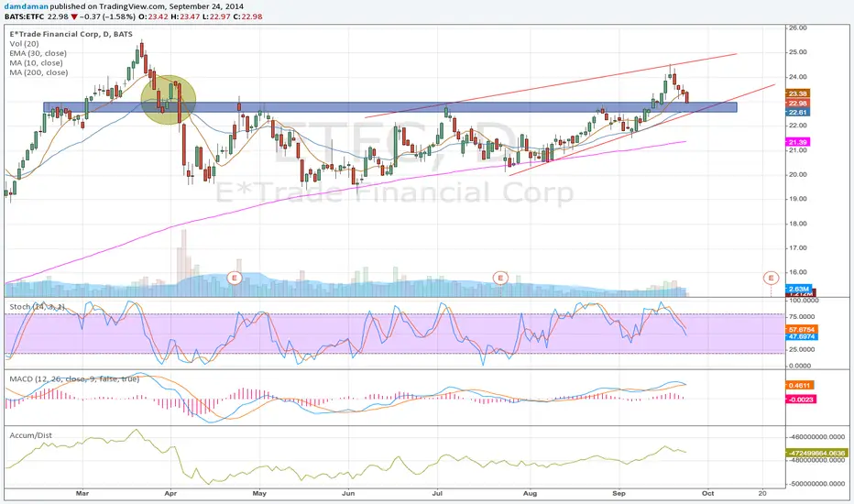Click the O:23.42 open value in header

(155, 16)
